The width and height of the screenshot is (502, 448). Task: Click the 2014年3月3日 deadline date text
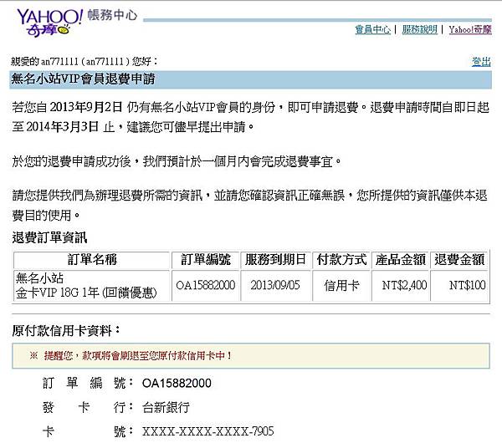(x=62, y=127)
